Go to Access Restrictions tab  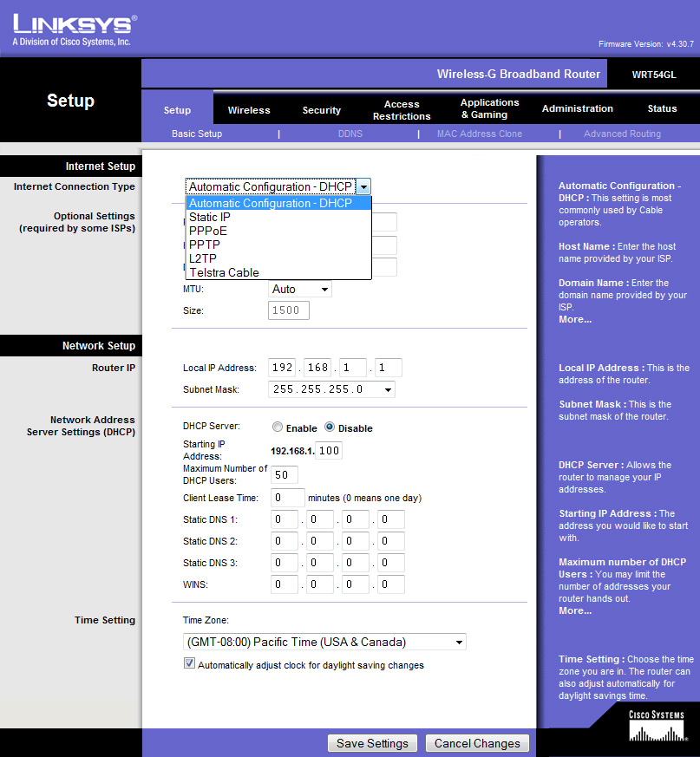[x=402, y=110]
